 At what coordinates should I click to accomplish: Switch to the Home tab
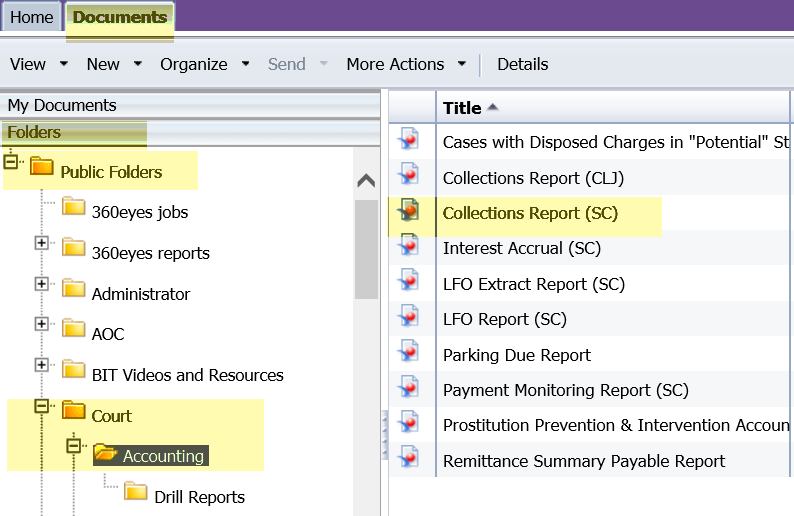tap(31, 17)
